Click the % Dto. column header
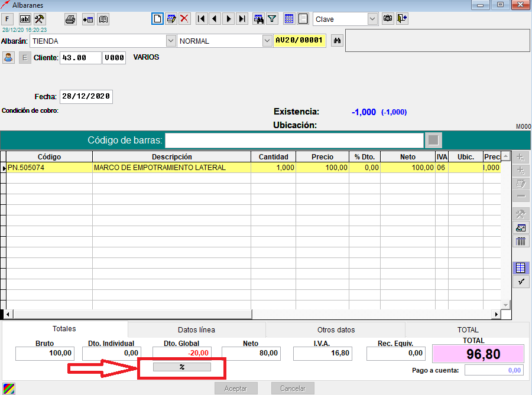 (x=365, y=157)
